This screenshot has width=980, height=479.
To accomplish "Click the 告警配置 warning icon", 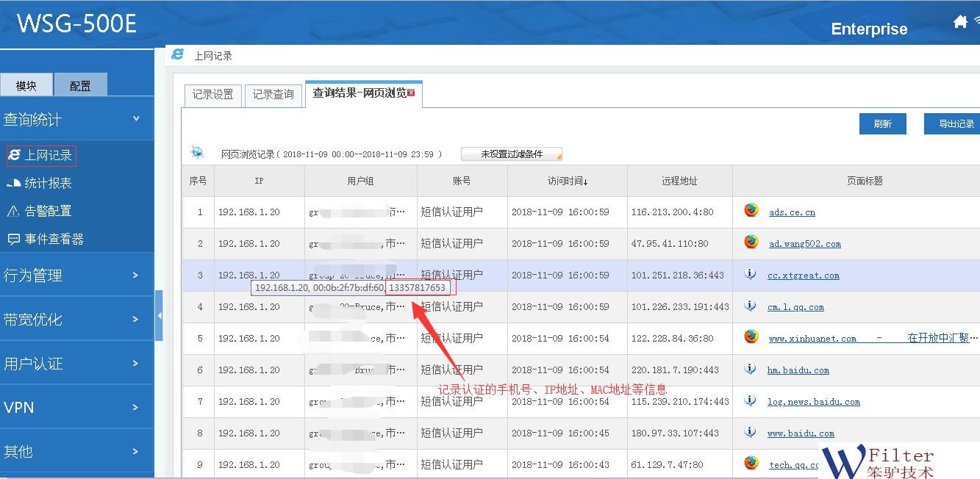I will [12, 211].
